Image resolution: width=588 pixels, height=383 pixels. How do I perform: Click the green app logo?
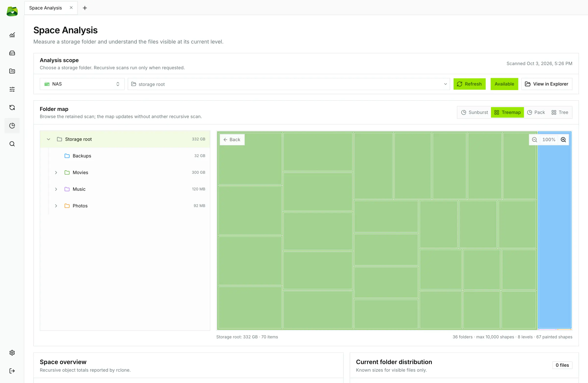pyautogui.click(x=12, y=11)
